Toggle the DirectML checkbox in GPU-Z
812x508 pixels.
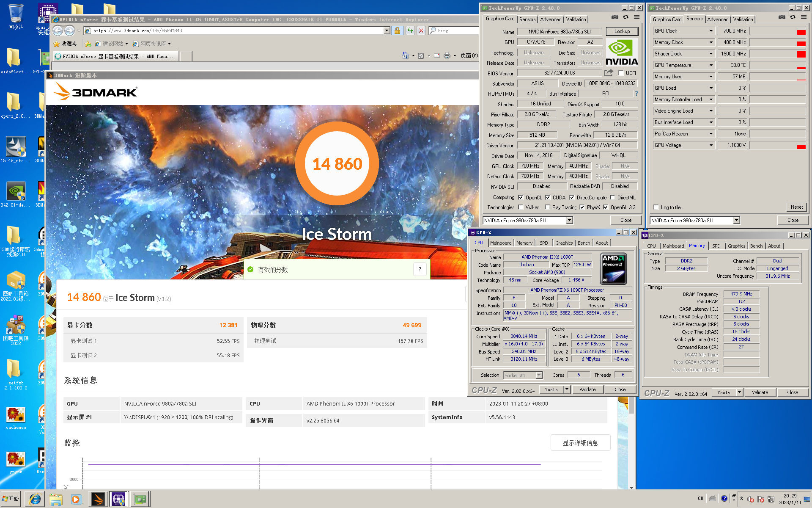[612, 197]
